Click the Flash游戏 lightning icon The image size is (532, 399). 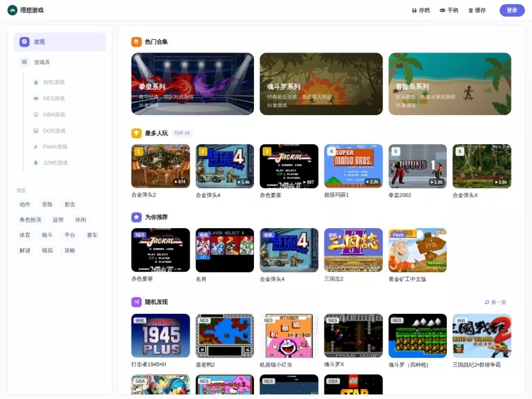point(36,146)
